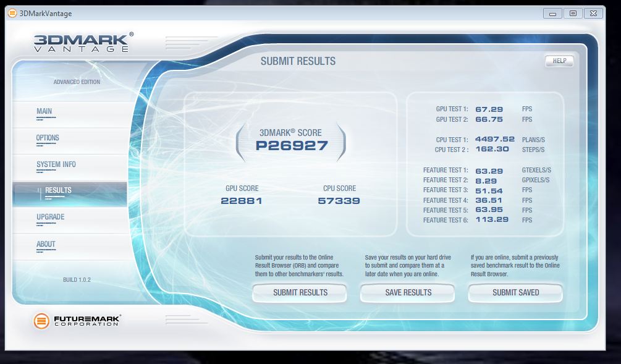Click the GPU Test 2 value 66.75
Screen dimensions: 621x364
point(489,119)
